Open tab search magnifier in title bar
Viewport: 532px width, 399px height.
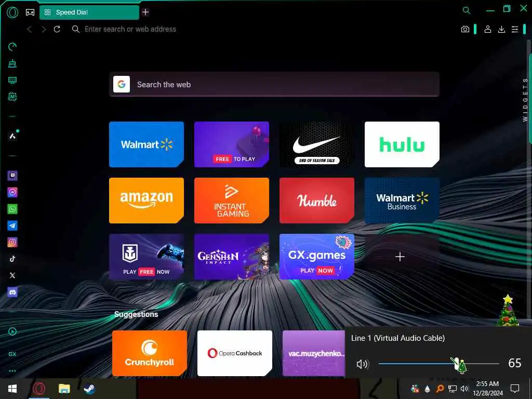(467, 10)
